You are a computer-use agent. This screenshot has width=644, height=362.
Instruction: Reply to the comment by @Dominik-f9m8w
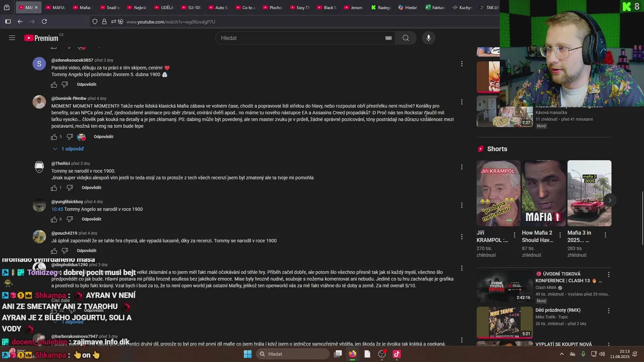coord(103,137)
